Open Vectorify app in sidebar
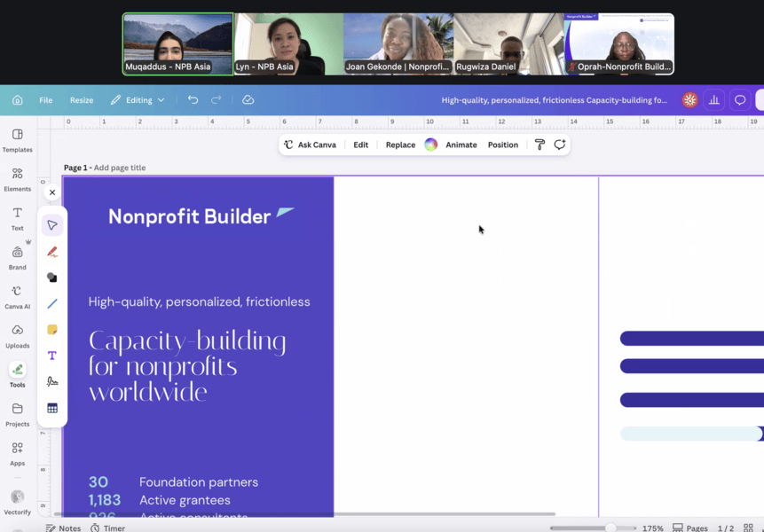 point(18,503)
